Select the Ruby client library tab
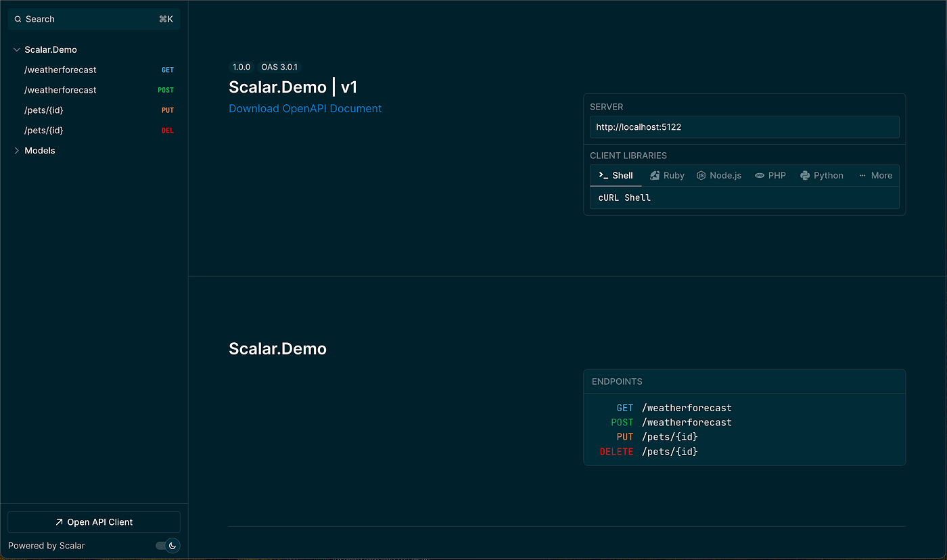Image resolution: width=947 pixels, height=560 pixels. point(667,175)
